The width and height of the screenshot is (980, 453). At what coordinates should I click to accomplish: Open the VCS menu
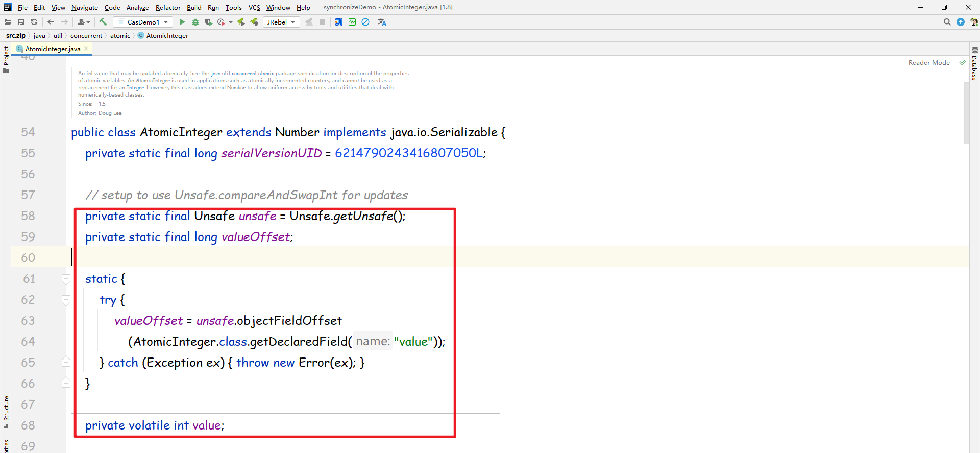[254, 7]
